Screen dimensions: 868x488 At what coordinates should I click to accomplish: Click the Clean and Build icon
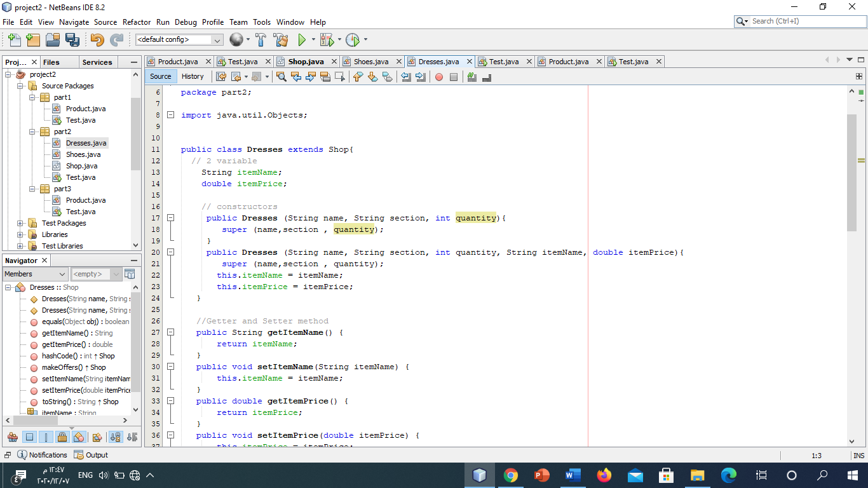[x=281, y=40]
